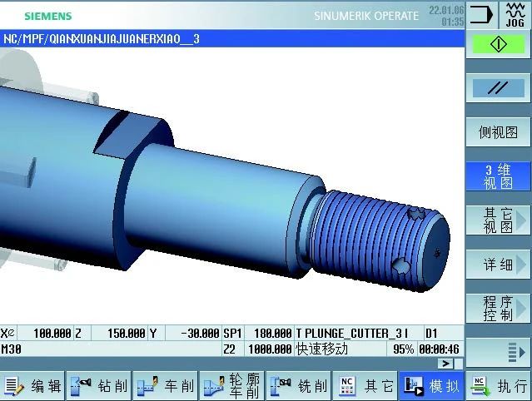
Task: Open the 轮廓车削 (Contour turning) softkey
Action: (232, 386)
